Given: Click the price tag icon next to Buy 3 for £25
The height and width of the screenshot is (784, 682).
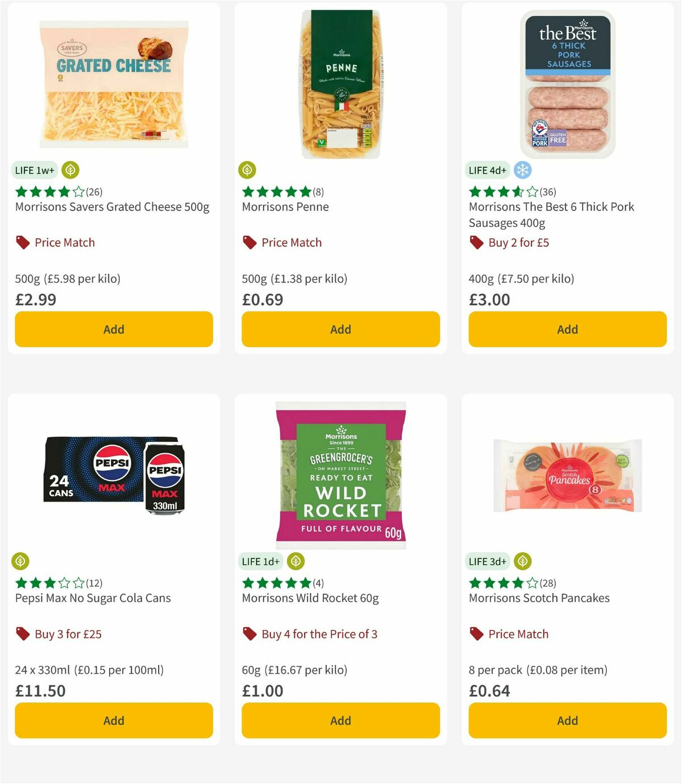Looking at the screenshot, I should [x=23, y=633].
